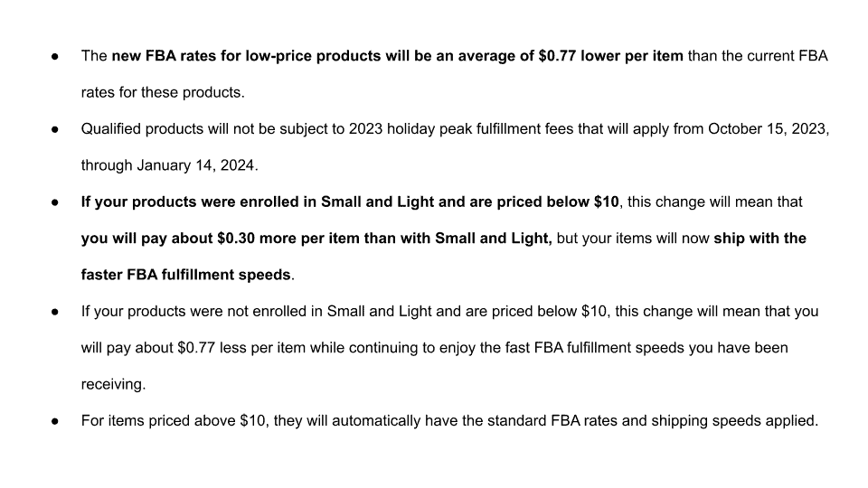
Task: Click the bold words "ship with the"
Action: pyautogui.click(x=759, y=239)
